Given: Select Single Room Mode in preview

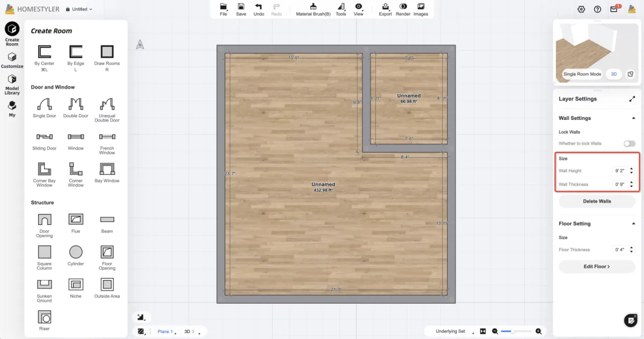Looking at the screenshot, I should [582, 74].
